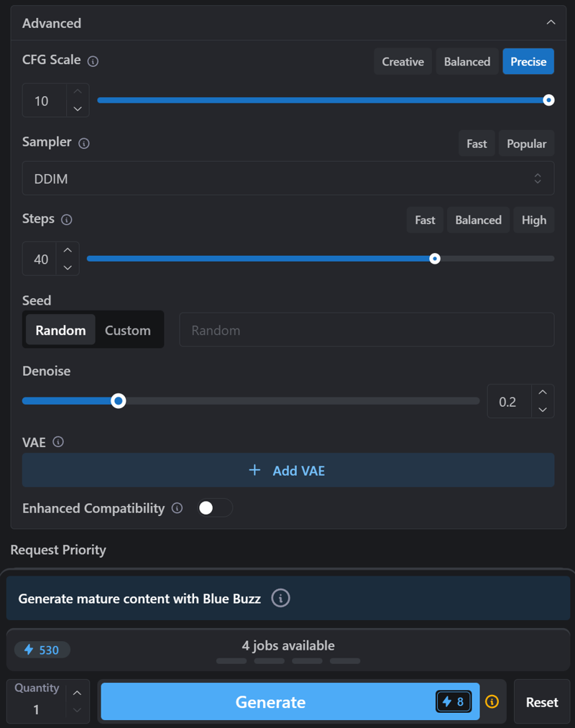
Task: Choose the Creative CFG Scale preset
Action: click(x=402, y=62)
